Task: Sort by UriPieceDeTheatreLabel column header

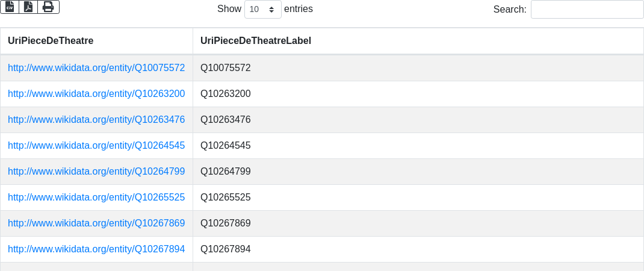Action: 256,41
